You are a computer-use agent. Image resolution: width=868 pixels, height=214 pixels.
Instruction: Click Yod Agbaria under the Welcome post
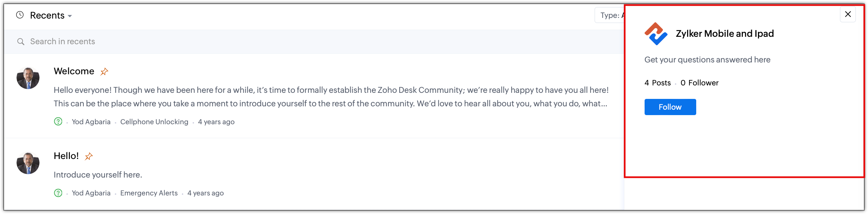[x=91, y=122]
